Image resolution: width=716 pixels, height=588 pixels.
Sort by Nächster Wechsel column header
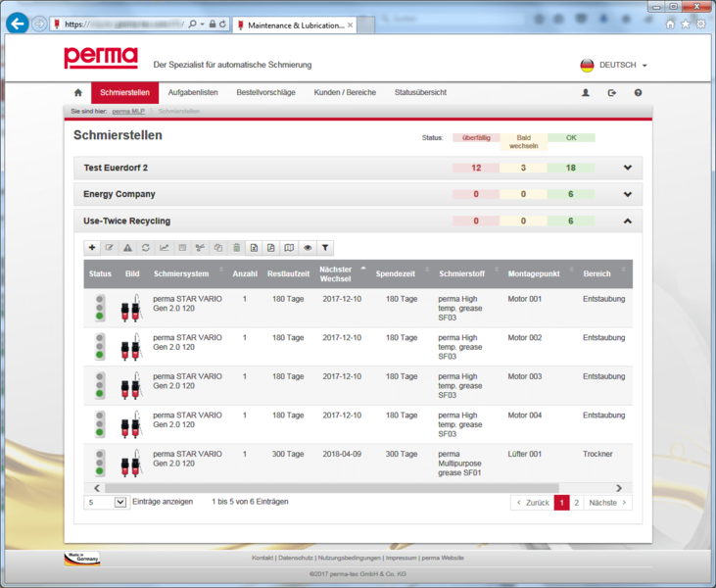coord(336,273)
